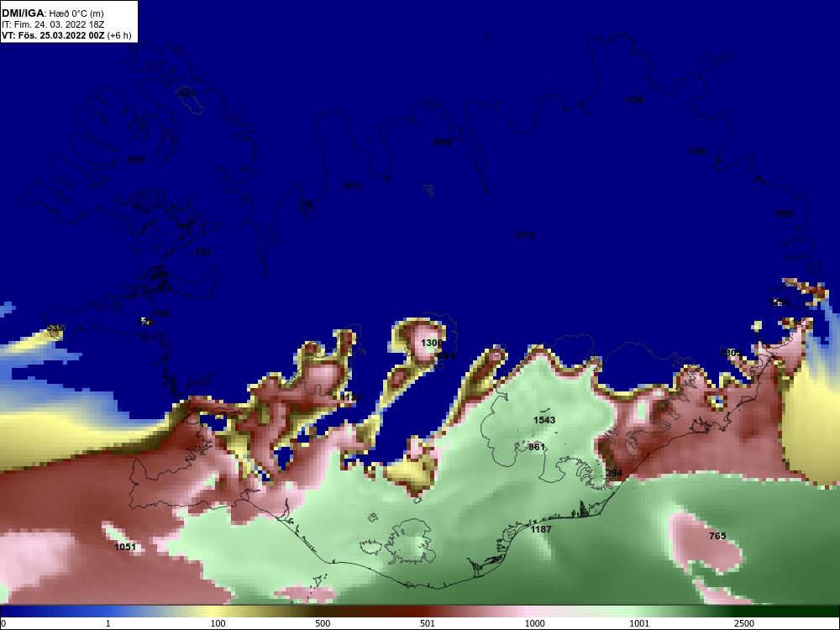This screenshot has width=840, height=630.
Task: Click the color scale label 2500
Action: [x=744, y=623]
